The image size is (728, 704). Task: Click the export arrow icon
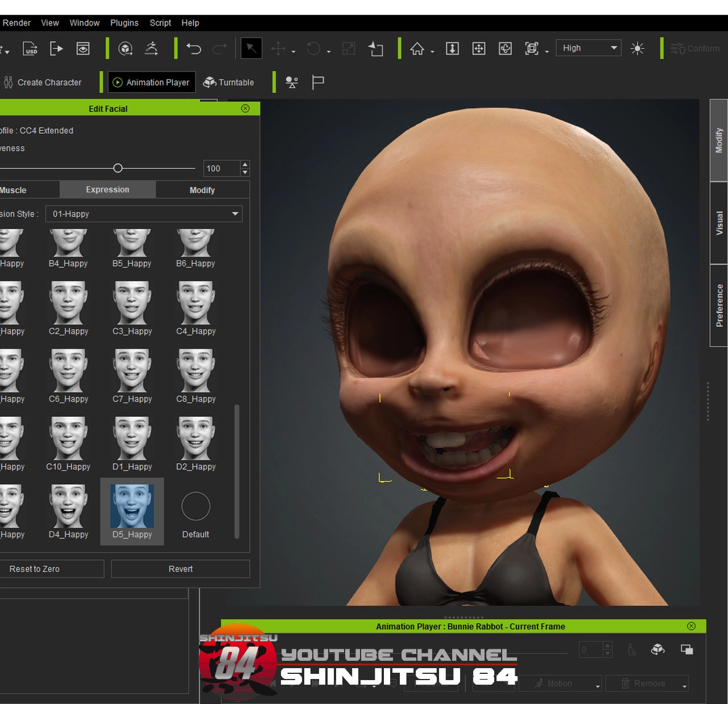56,49
